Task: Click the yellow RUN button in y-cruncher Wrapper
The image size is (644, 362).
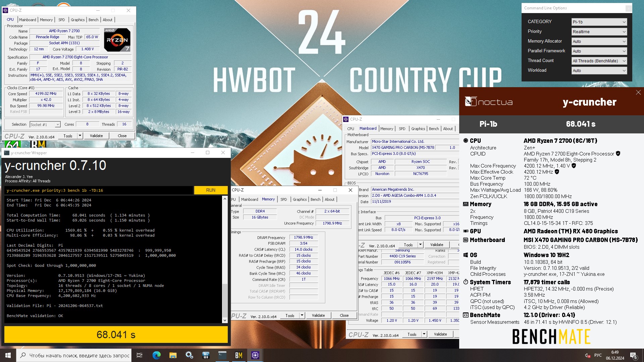Action: point(211,190)
